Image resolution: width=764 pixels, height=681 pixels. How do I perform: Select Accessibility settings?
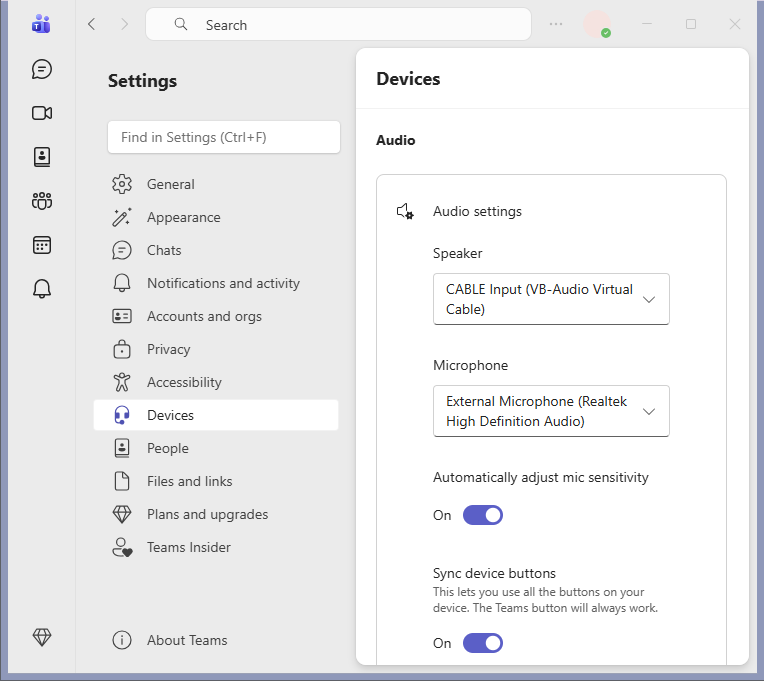point(216,382)
